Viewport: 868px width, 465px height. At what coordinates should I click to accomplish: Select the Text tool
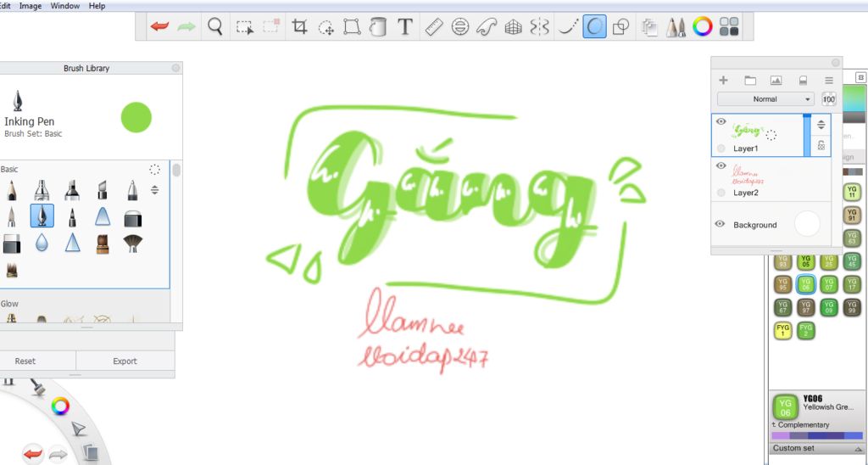405,26
